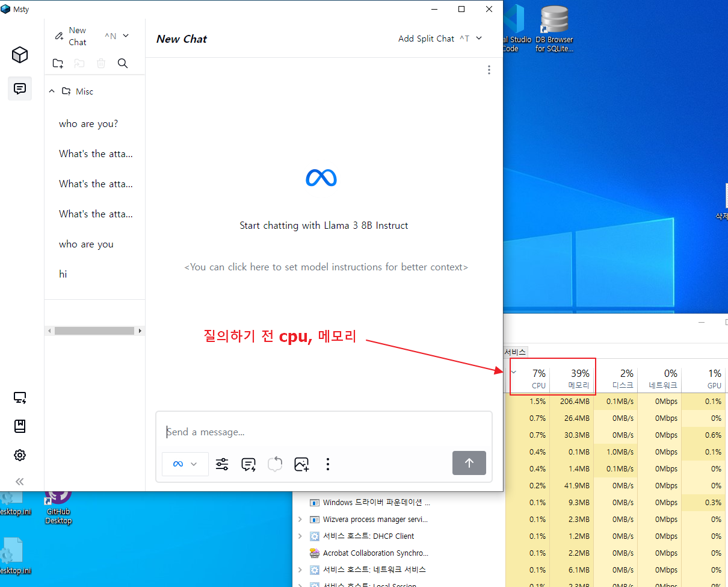Click the Meta Llama logo
Image resolution: width=728 pixels, height=587 pixels.
(321, 178)
